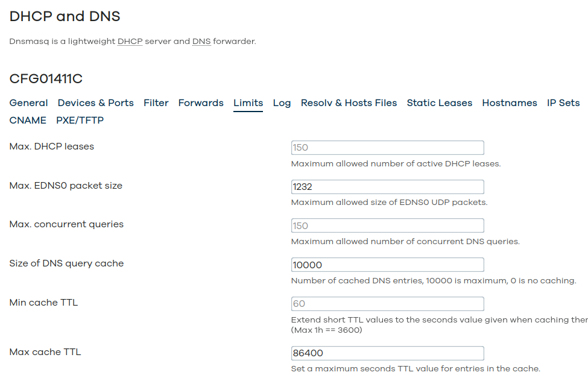588x381 pixels.
Task: Click the Max cache TTL field
Action: (x=387, y=353)
